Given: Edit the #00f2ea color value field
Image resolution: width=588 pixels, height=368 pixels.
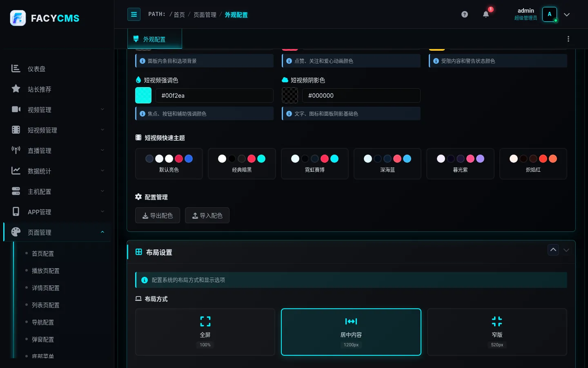Looking at the screenshot, I should click(214, 95).
